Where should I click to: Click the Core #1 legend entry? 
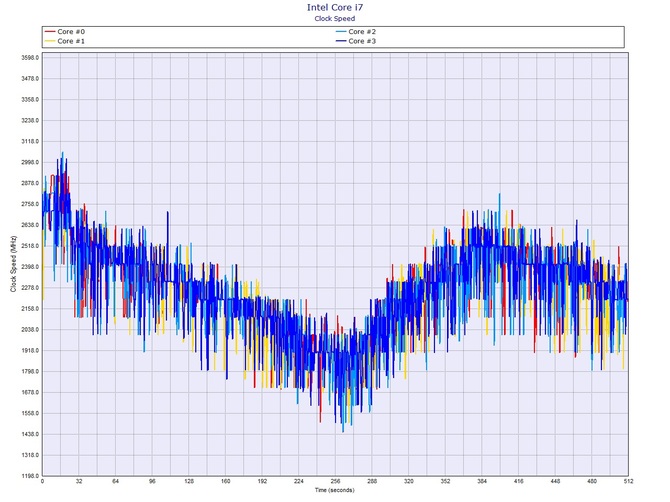(x=65, y=41)
